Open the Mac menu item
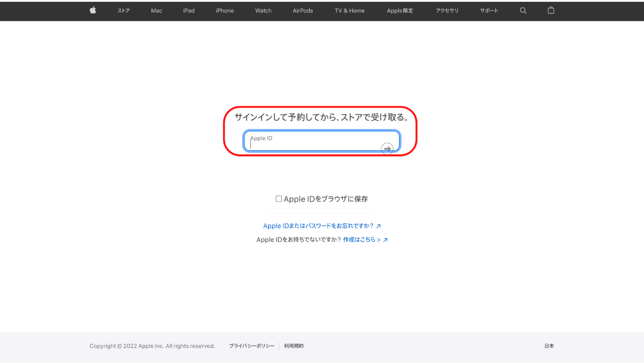Screen dimensions: 644x363 157,11
